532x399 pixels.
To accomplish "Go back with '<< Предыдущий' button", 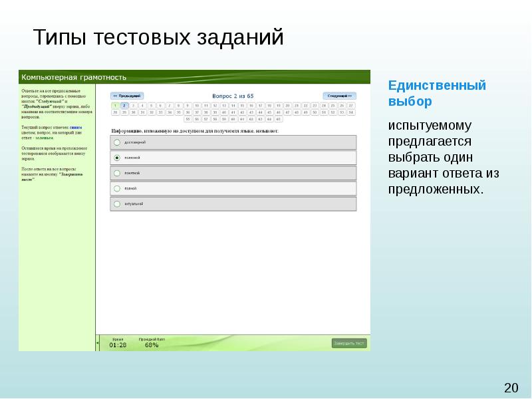I will pyautogui.click(x=127, y=96).
